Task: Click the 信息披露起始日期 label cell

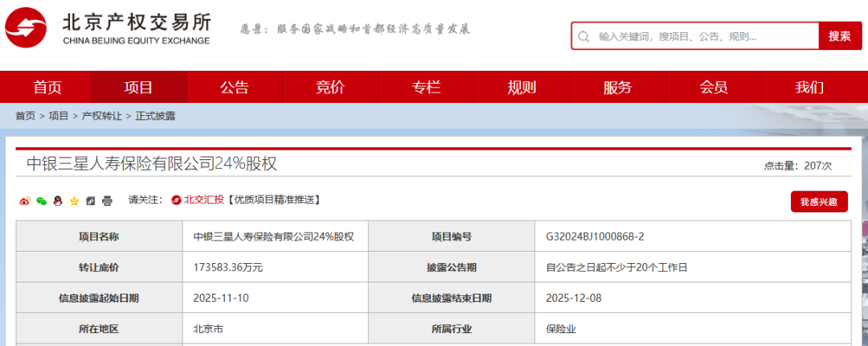Action: [x=99, y=299]
